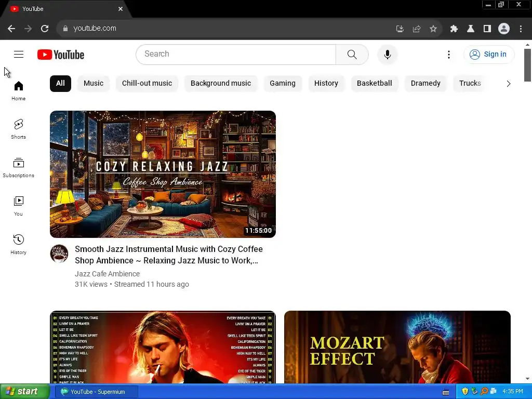Share this page using the share icon

click(417, 29)
